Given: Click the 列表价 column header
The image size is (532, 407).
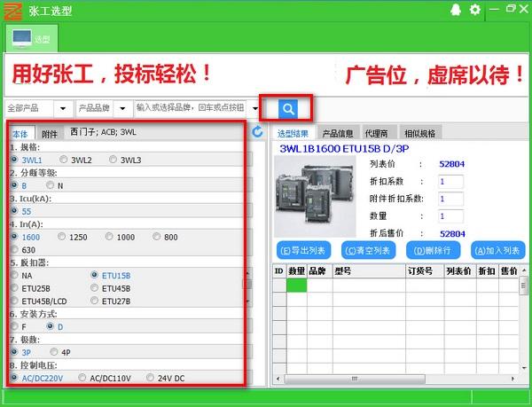Looking at the screenshot, I should click(x=460, y=270).
